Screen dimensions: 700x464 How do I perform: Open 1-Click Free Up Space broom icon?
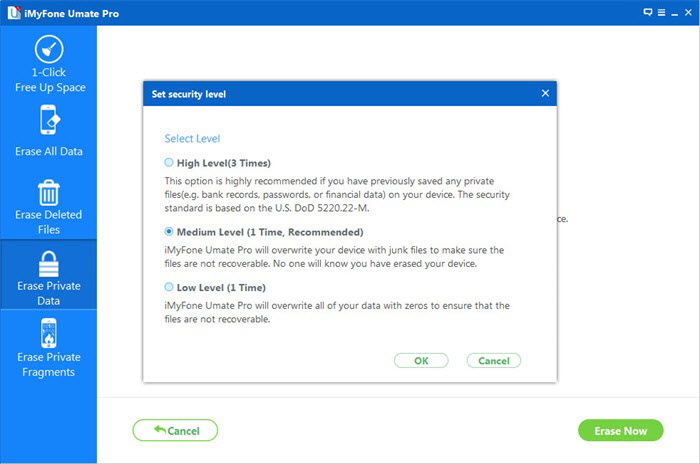[x=49, y=49]
